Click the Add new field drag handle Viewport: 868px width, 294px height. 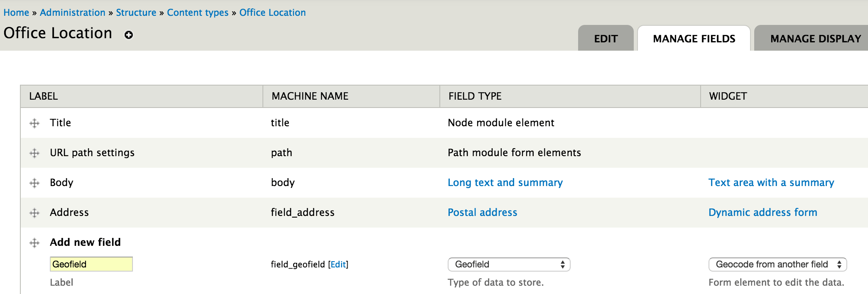[34, 243]
